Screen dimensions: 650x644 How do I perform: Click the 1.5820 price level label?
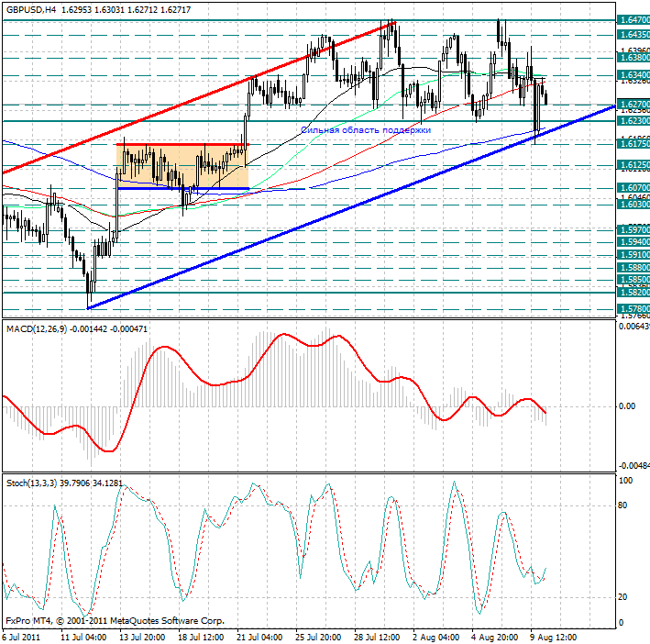(633, 293)
